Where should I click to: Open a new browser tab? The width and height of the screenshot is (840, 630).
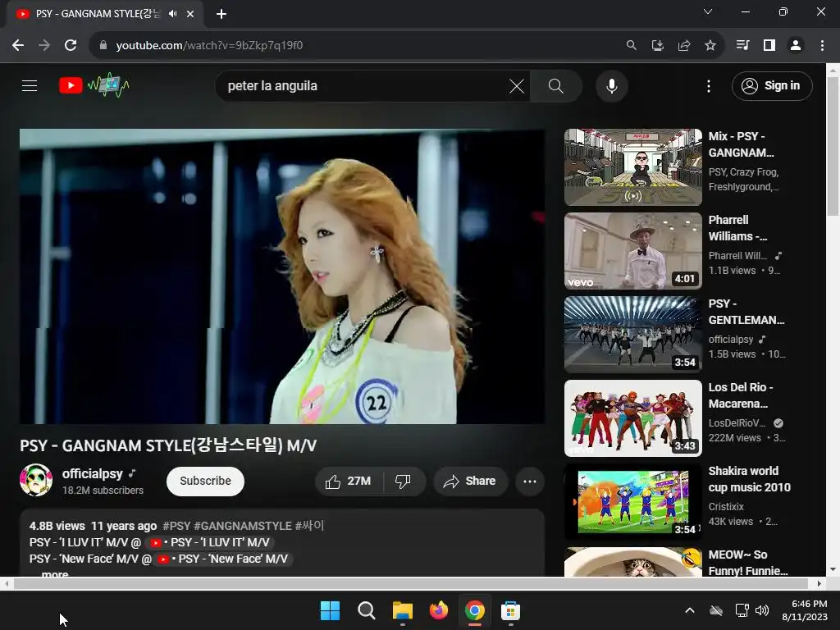click(x=221, y=14)
